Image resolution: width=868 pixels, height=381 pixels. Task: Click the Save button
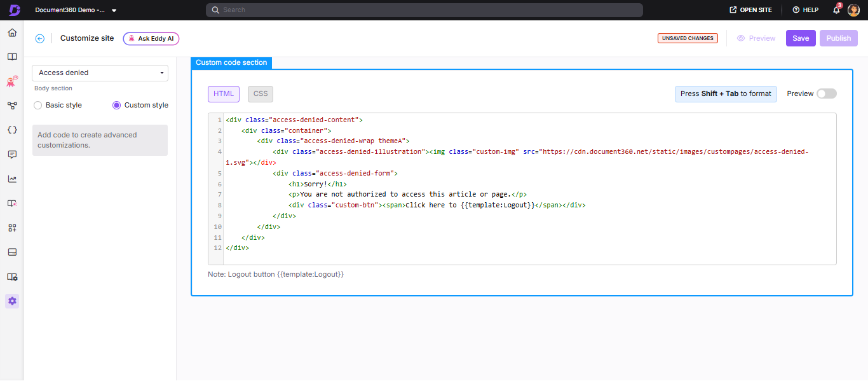click(801, 38)
